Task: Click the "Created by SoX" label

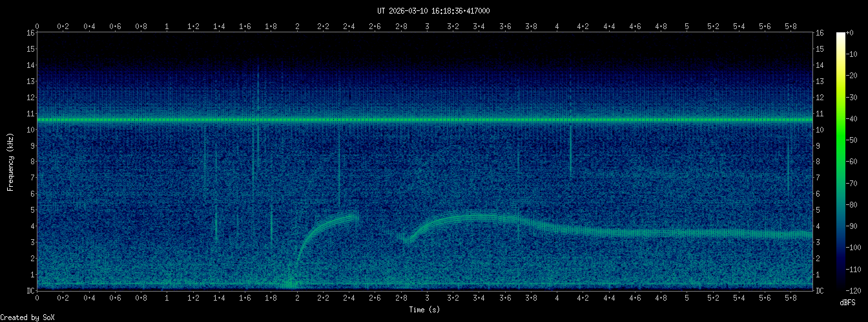Action: click(27, 317)
